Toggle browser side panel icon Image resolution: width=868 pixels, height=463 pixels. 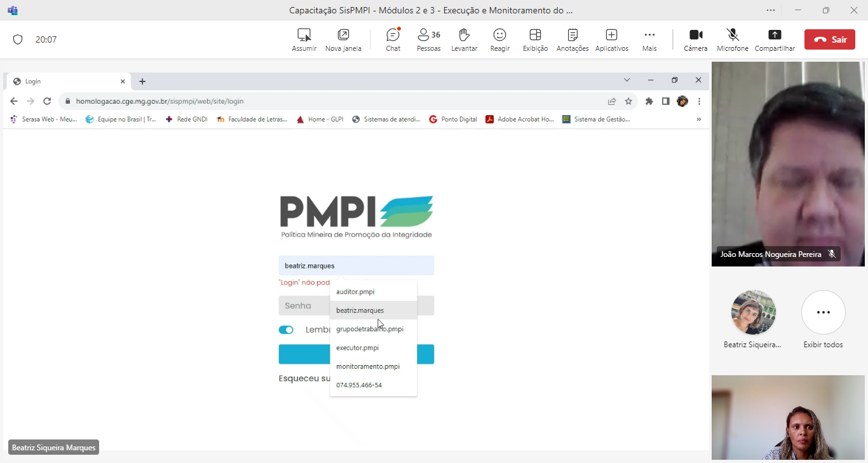pos(665,101)
